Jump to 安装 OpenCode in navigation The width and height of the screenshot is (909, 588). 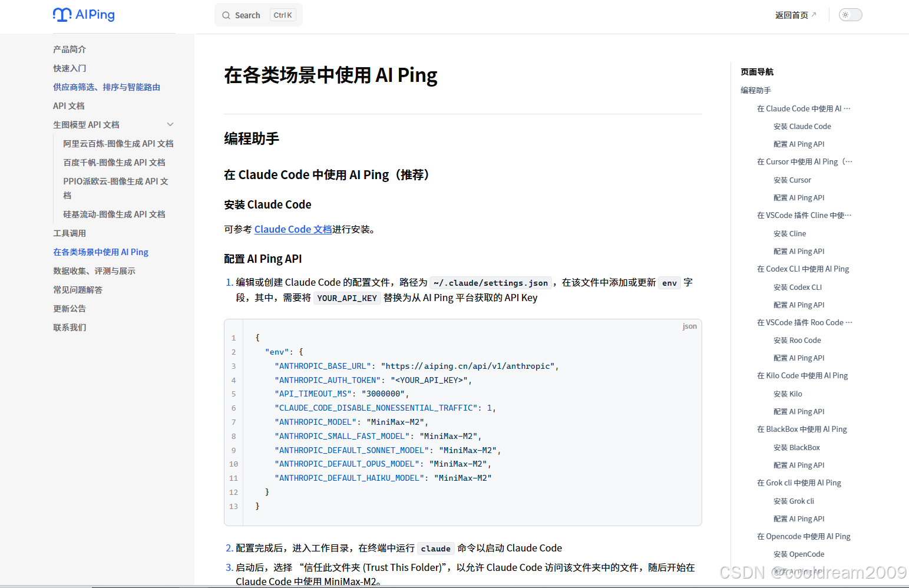tap(799, 554)
